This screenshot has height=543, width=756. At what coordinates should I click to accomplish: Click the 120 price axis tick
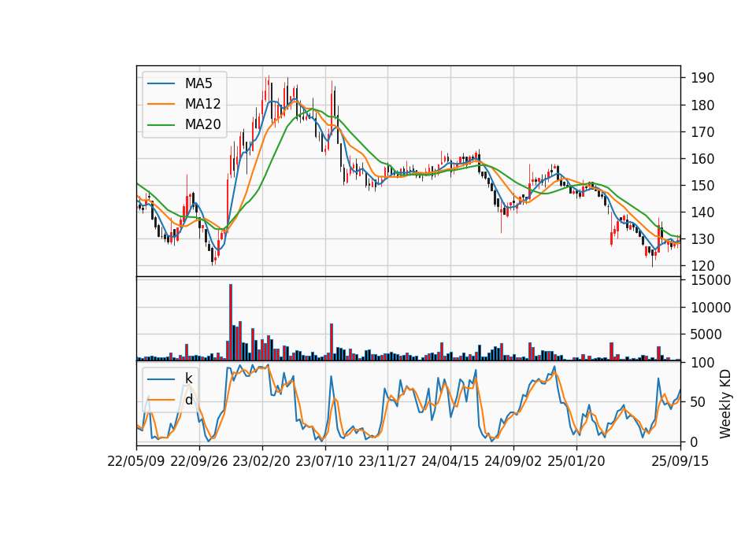click(x=702, y=266)
